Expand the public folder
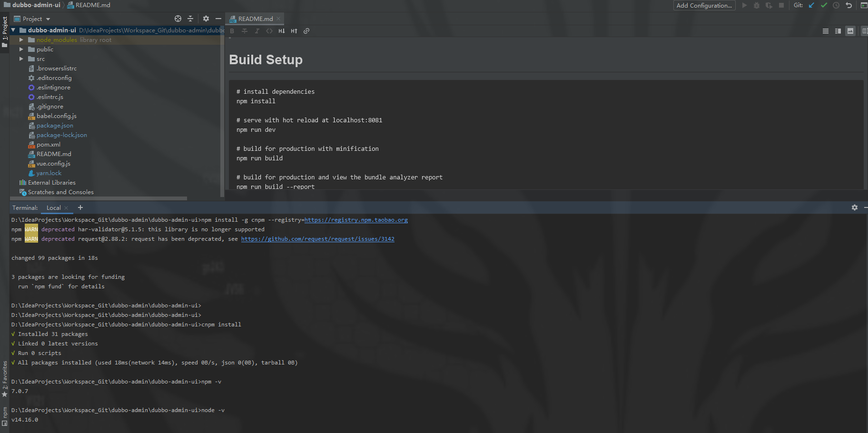 pyautogui.click(x=21, y=49)
